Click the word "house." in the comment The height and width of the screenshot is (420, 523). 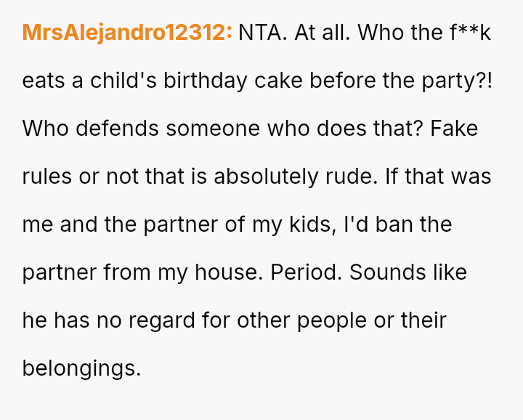(231, 272)
